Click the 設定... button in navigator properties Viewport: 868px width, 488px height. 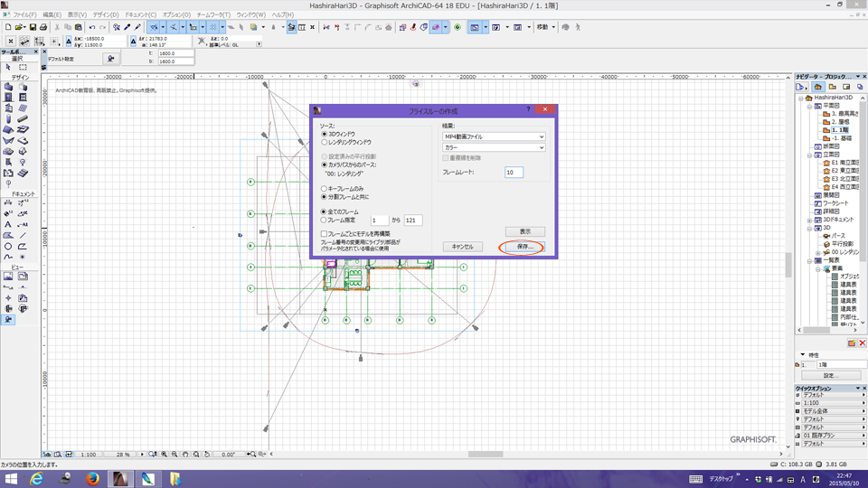pyautogui.click(x=831, y=375)
